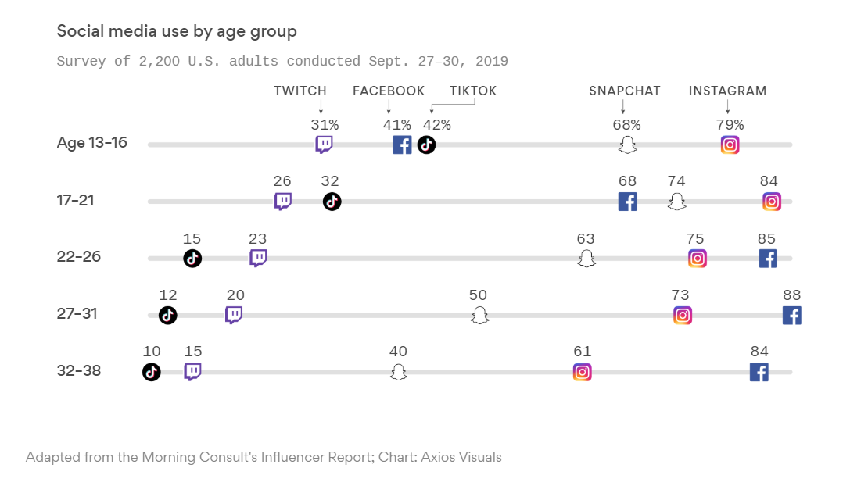Click the Twitch icon in Age 13-16 row
868x500 pixels.
click(x=324, y=145)
